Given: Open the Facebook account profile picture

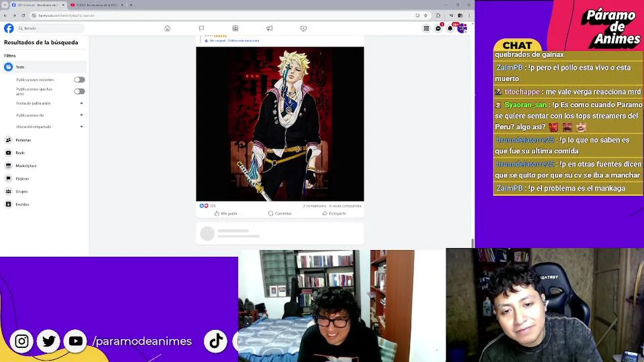Looking at the screenshot, I should 462,28.
